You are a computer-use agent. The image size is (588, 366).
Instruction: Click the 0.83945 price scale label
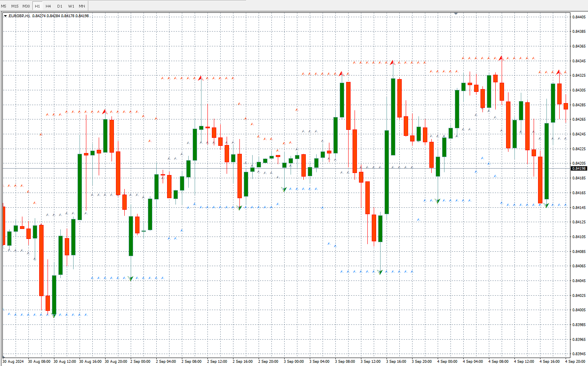coord(579,354)
